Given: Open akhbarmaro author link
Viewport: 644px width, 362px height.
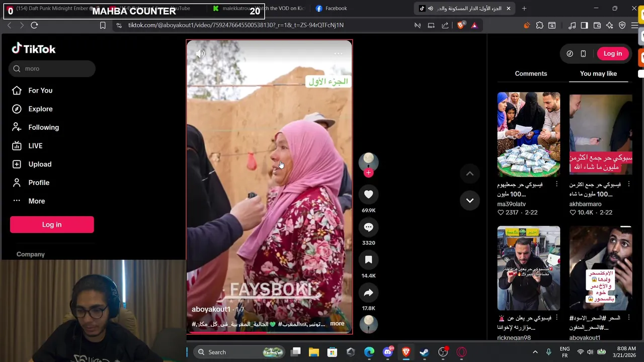Looking at the screenshot, I should tap(585, 204).
